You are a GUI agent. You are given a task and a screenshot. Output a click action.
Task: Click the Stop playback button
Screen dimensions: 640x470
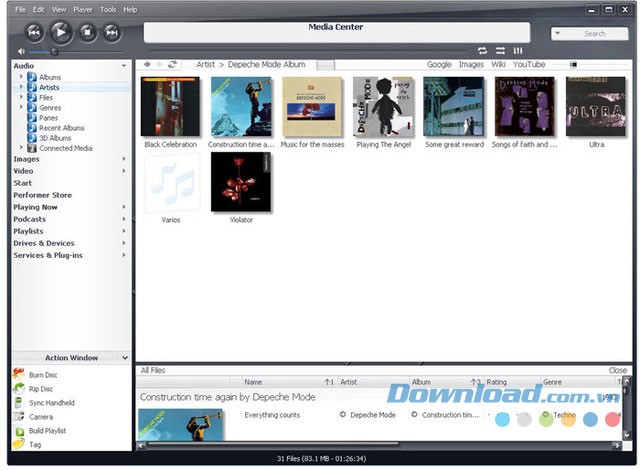88,33
